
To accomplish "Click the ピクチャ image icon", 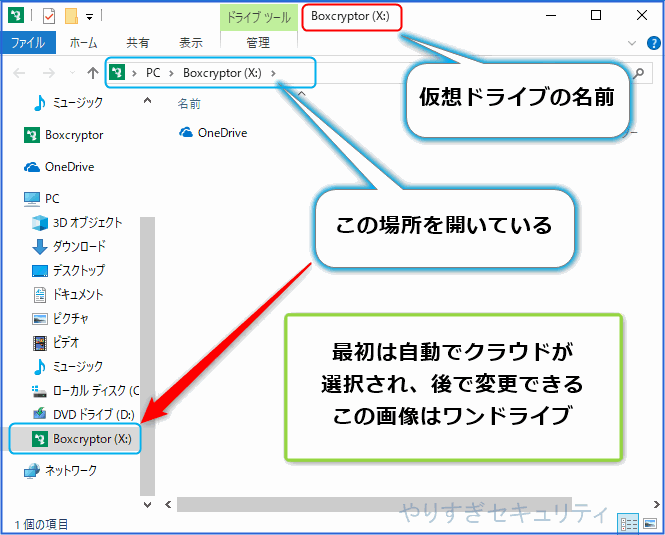I will pyautogui.click(x=40, y=319).
